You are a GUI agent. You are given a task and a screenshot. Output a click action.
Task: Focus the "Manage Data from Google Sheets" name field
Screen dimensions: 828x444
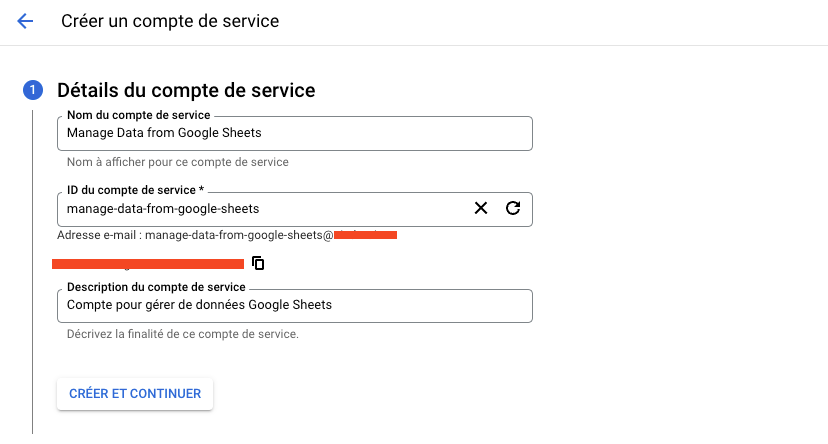295,134
